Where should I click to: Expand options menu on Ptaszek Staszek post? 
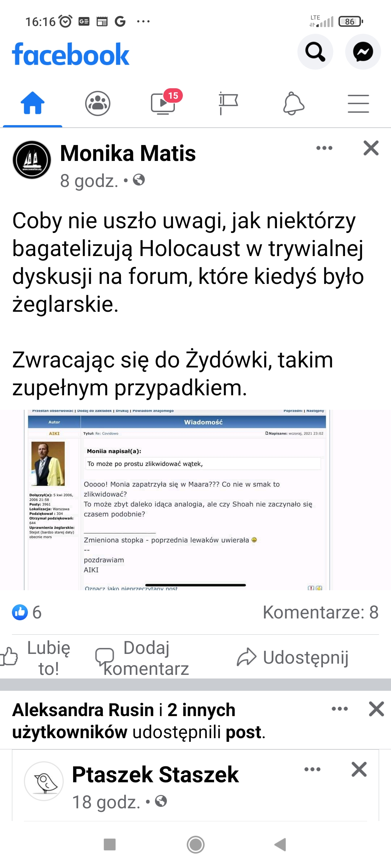[312, 769]
